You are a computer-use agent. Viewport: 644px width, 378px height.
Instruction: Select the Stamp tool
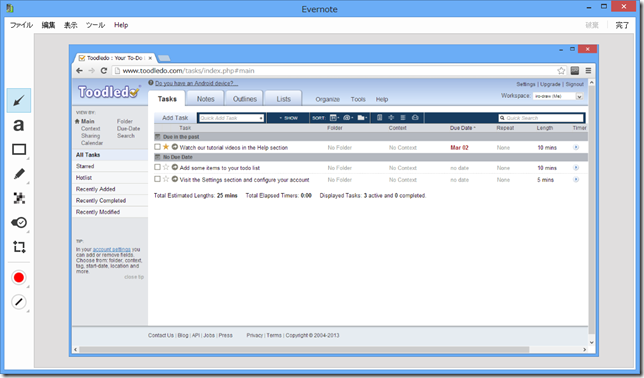[x=19, y=222]
